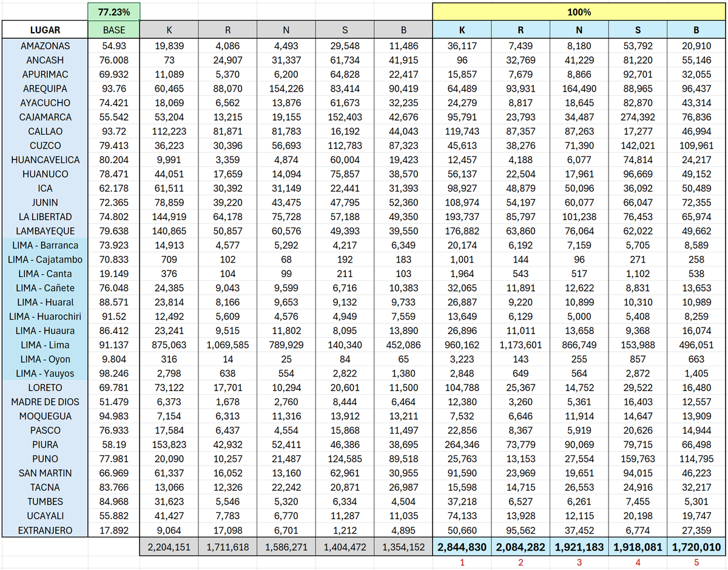Click cell 124,585 in PUNO row

(345, 459)
